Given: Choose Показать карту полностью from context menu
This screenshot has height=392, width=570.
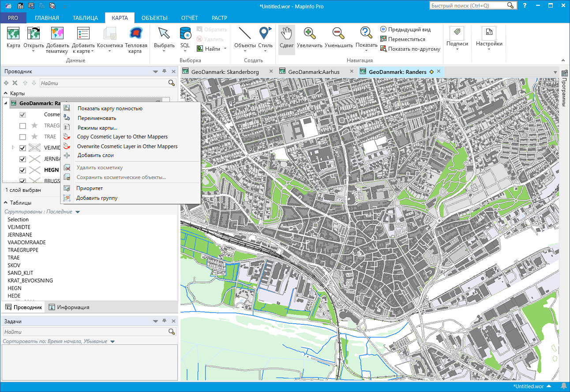Looking at the screenshot, I should coord(110,108).
